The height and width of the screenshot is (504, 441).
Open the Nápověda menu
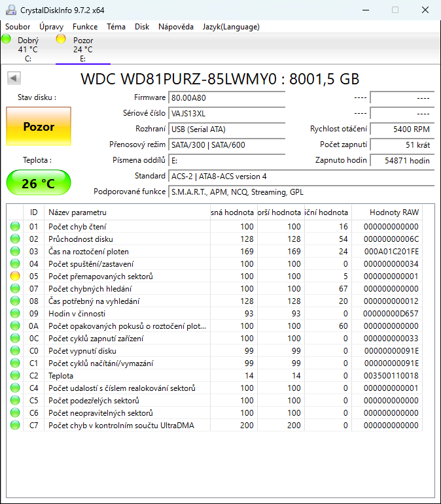[x=175, y=27]
